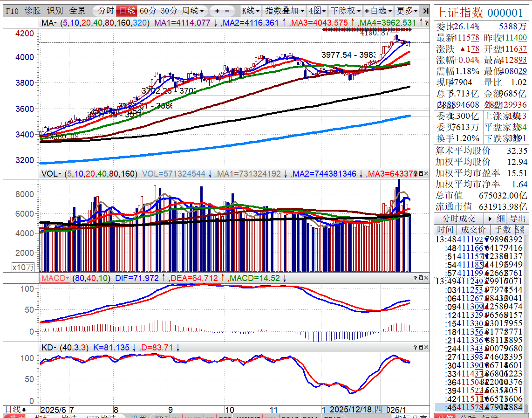Switch chart period to 分时
The image size is (532, 418).
(x=103, y=11)
